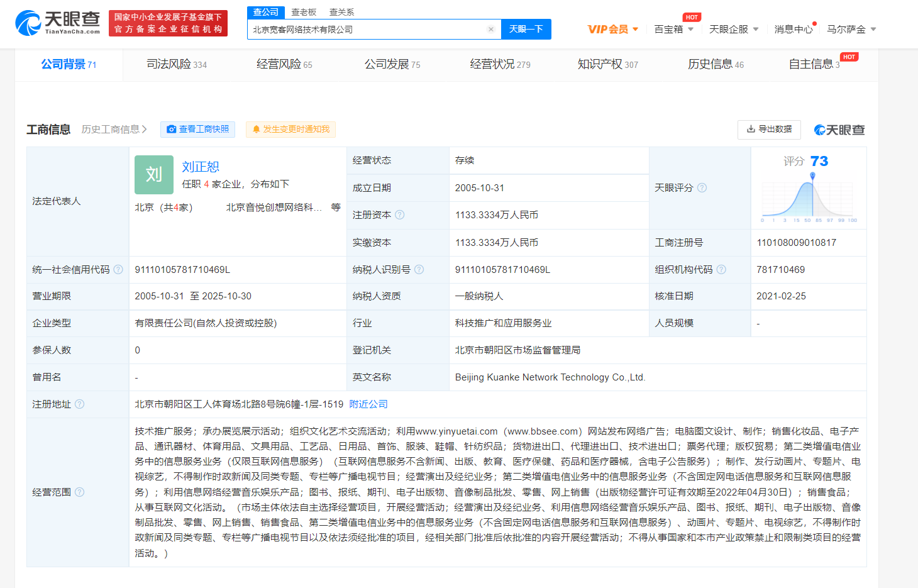Select the 实缴资本 value 1133.3334万人民币
The image size is (918, 588).
tap(497, 243)
